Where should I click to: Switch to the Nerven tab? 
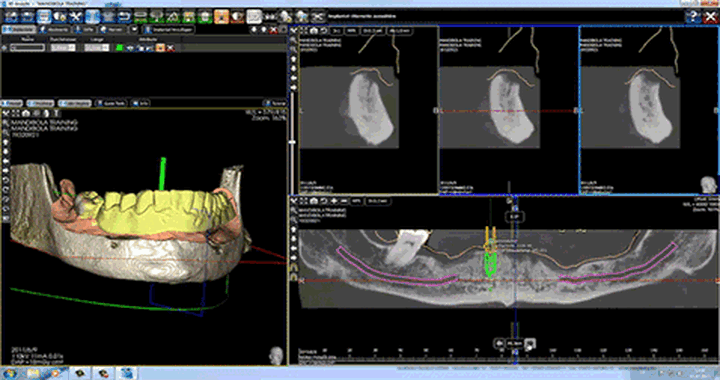pos(112,29)
